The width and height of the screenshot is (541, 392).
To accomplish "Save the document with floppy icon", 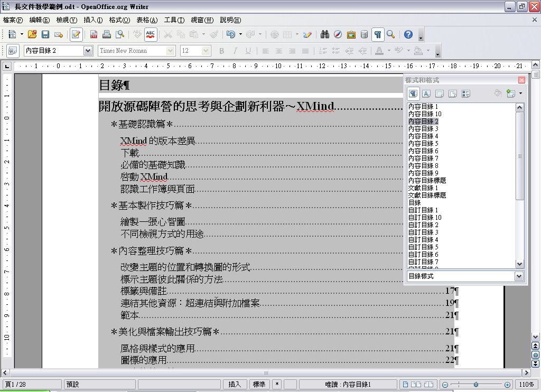I will [45, 34].
